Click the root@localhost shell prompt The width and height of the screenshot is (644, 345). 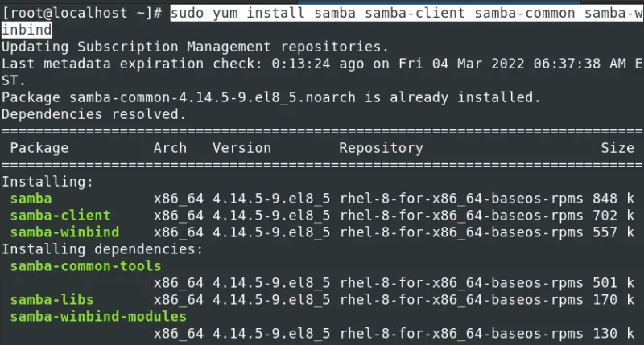tap(82, 13)
